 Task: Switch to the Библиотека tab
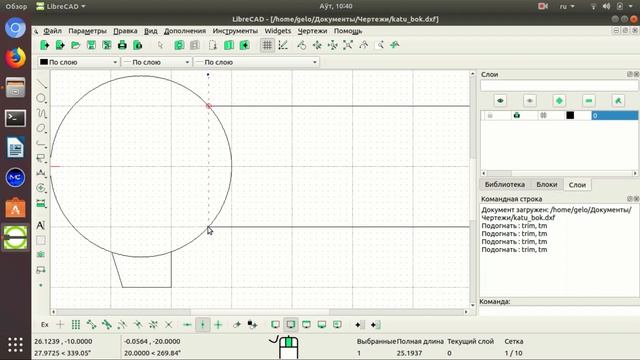(504, 184)
